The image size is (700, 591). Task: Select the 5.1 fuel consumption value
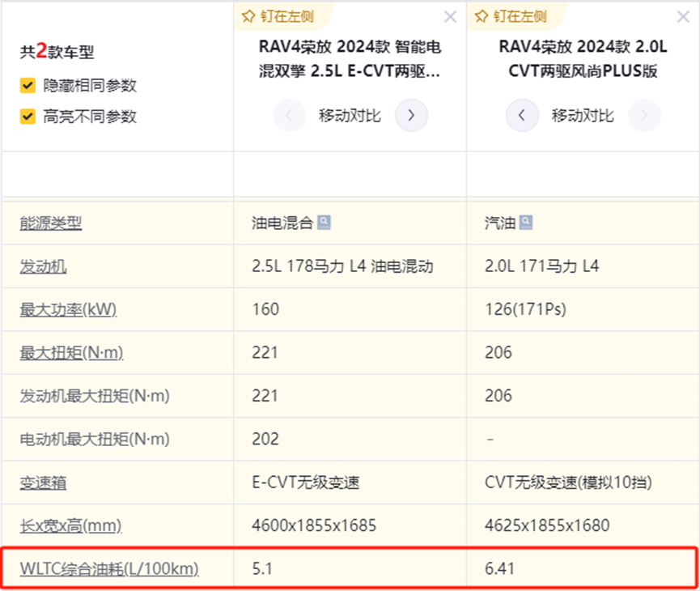(262, 568)
